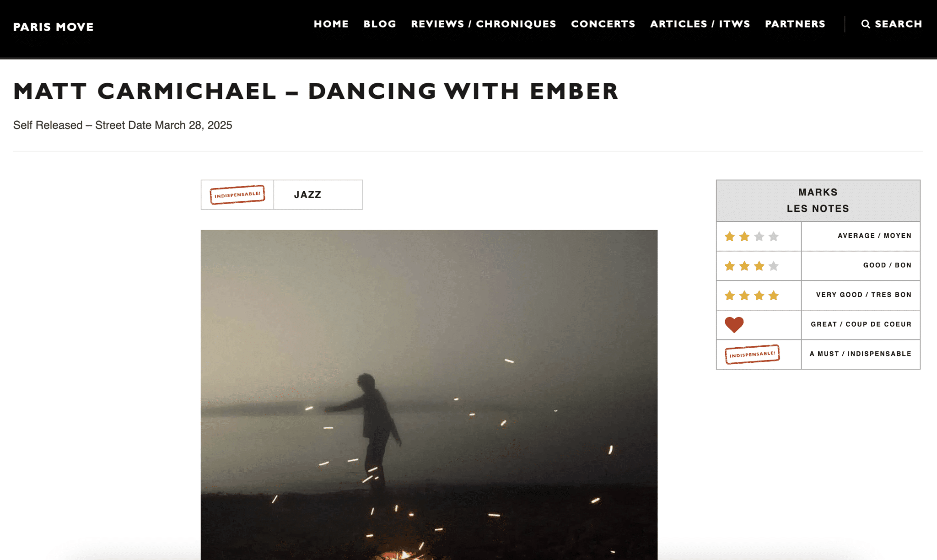Click the Indispensable stamp in Marks table
Viewport: 937px width, 560px height.
752,354
